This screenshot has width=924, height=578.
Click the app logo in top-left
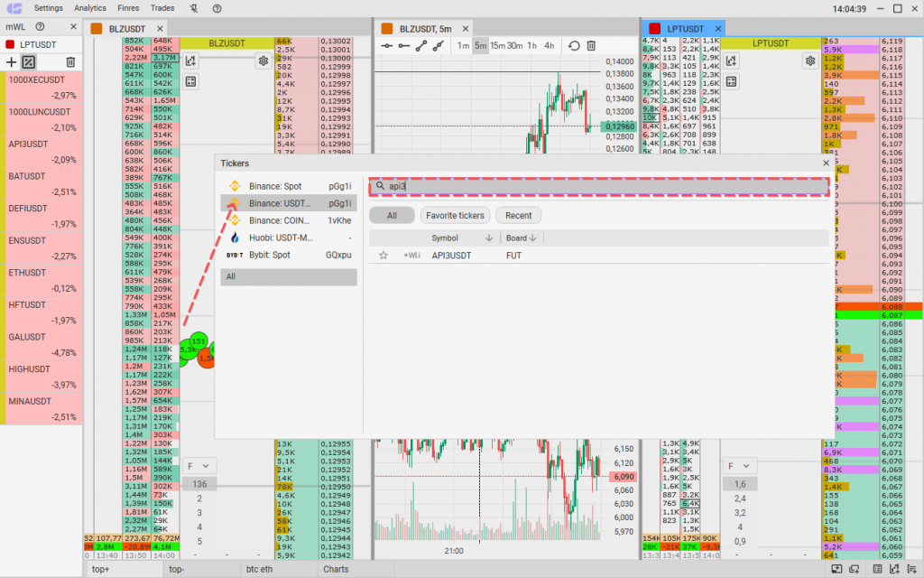14,8
